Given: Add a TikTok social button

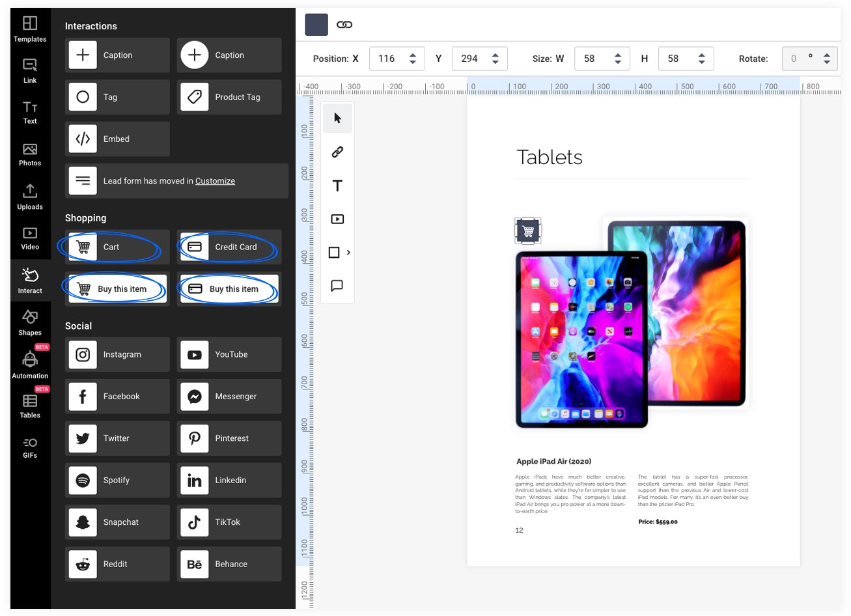Looking at the screenshot, I should [x=229, y=522].
